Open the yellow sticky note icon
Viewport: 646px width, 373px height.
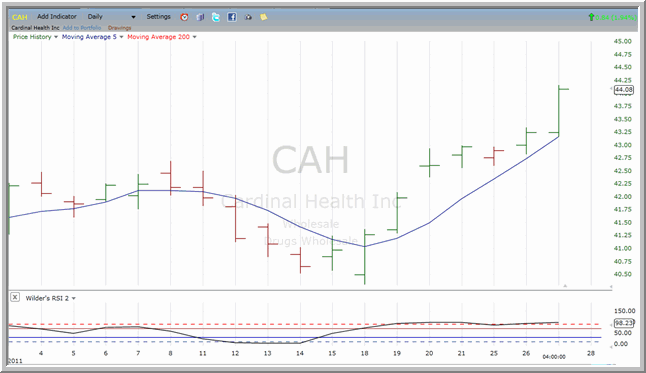[264, 17]
